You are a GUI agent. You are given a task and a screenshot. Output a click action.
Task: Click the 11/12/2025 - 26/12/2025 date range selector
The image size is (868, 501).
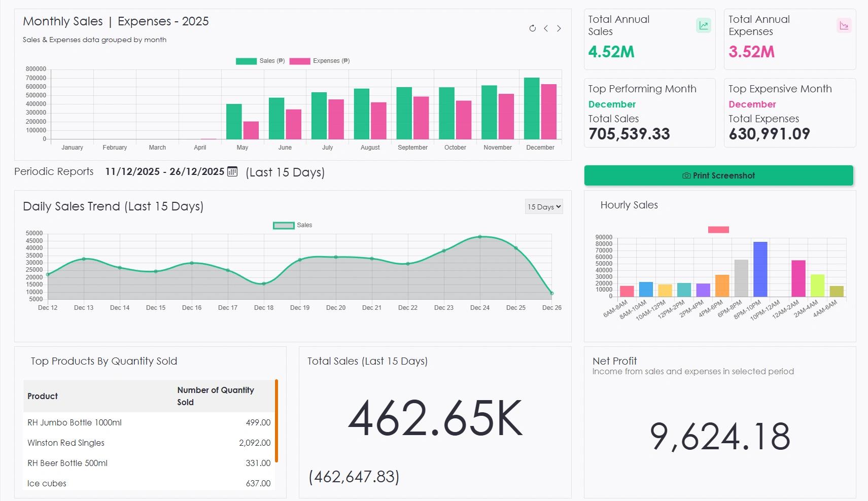[164, 171]
